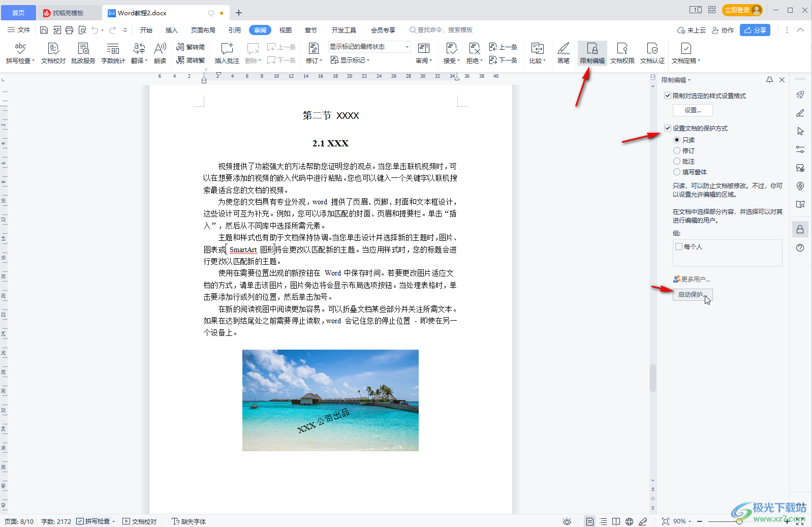Click the 启动保护 button
Viewport: 812px width, 527px height.
pyautogui.click(x=693, y=295)
